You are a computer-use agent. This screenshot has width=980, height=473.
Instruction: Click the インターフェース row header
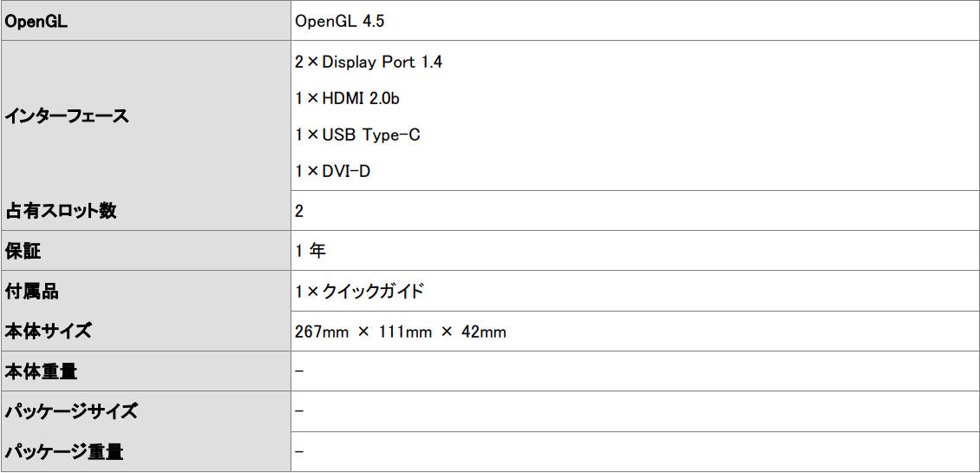click(x=66, y=116)
